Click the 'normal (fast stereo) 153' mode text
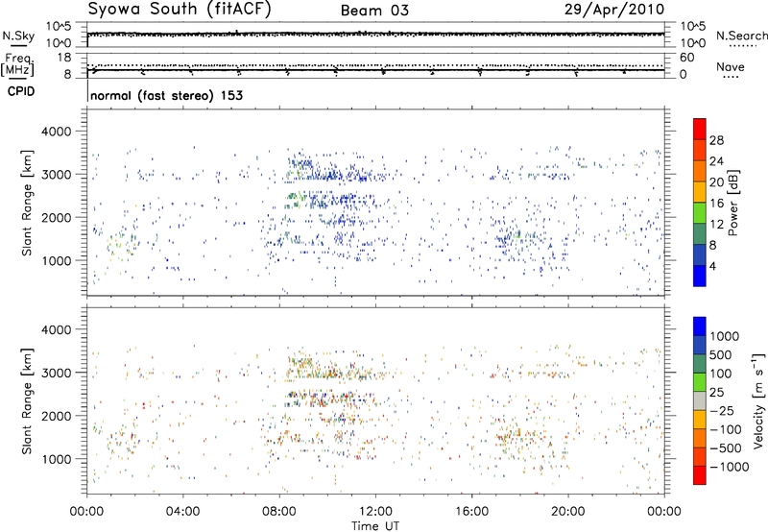This screenshot has width=768, height=532. [167, 95]
